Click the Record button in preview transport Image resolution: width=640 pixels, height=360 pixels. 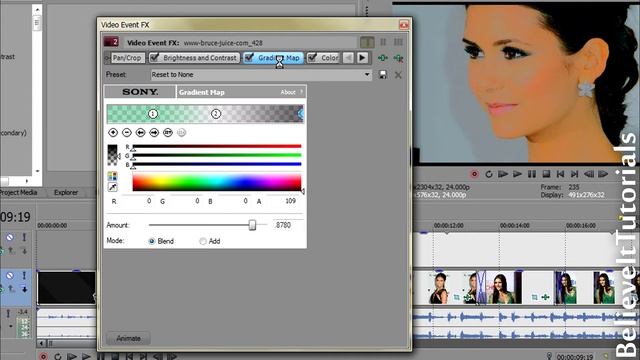pos(474,174)
